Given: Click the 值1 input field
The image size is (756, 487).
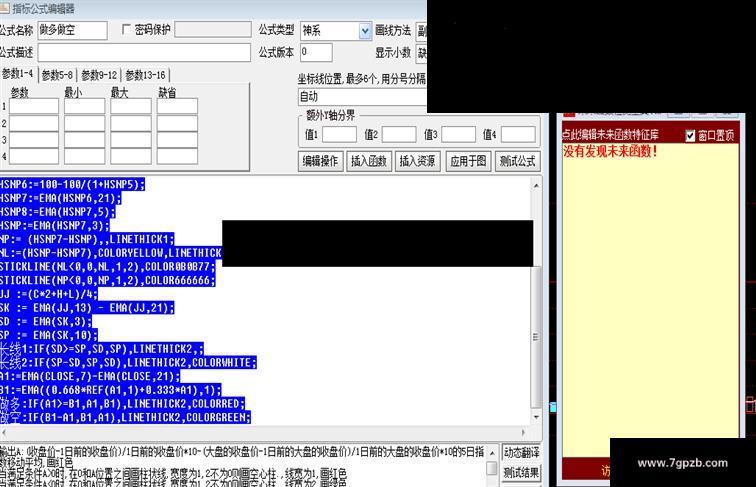Looking at the screenshot, I should coord(339,134).
